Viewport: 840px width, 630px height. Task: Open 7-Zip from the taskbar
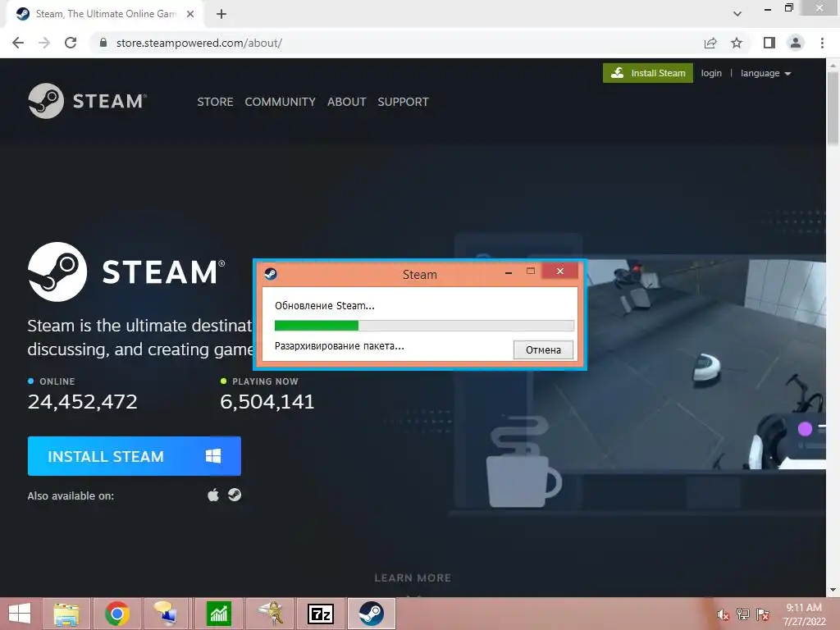(x=321, y=614)
